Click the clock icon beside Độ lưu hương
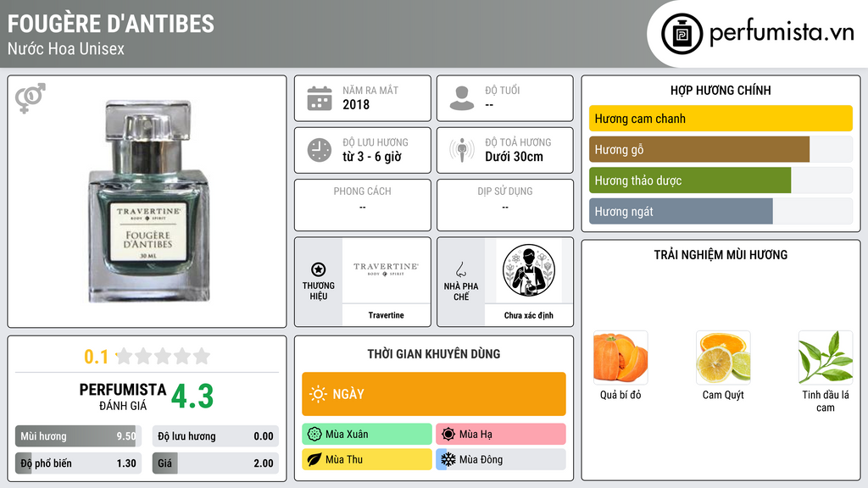The width and height of the screenshot is (868, 488). coord(320,150)
